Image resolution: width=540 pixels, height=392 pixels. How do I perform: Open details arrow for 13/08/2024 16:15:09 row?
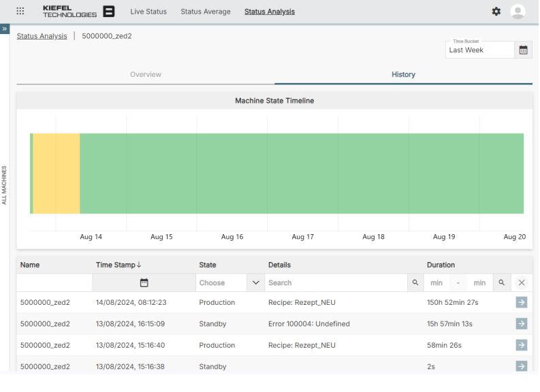coord(522,323)
